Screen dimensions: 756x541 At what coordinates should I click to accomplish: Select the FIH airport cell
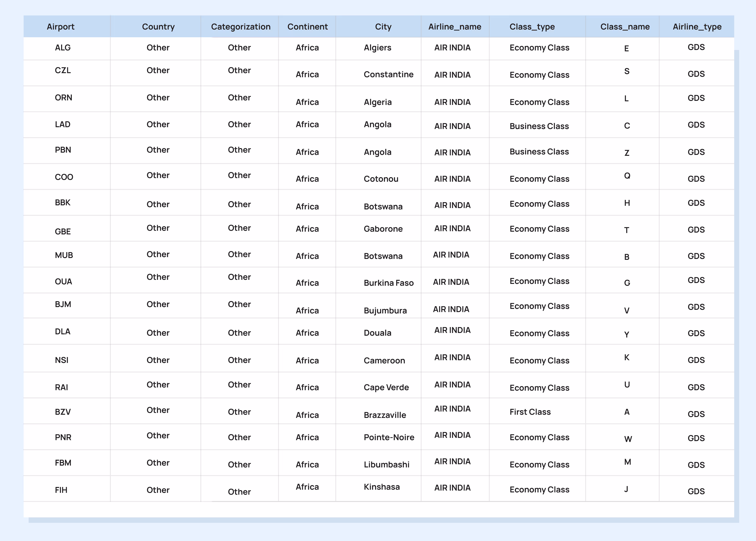61,490
